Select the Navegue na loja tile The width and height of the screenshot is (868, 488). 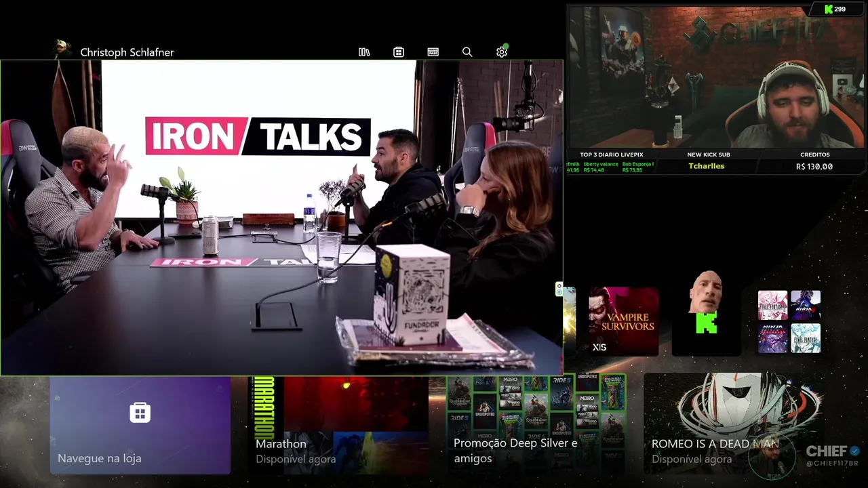pos(140,425)
